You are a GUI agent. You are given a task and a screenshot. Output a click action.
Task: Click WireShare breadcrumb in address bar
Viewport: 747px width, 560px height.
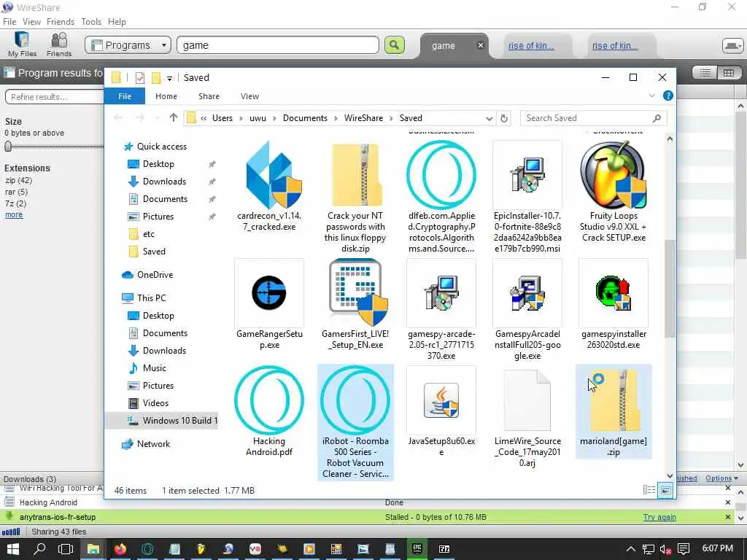click(x=363, y=118)
